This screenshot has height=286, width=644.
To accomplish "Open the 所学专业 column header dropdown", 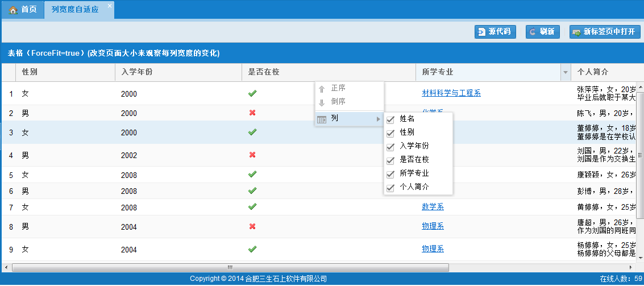I will click(565, 72).
